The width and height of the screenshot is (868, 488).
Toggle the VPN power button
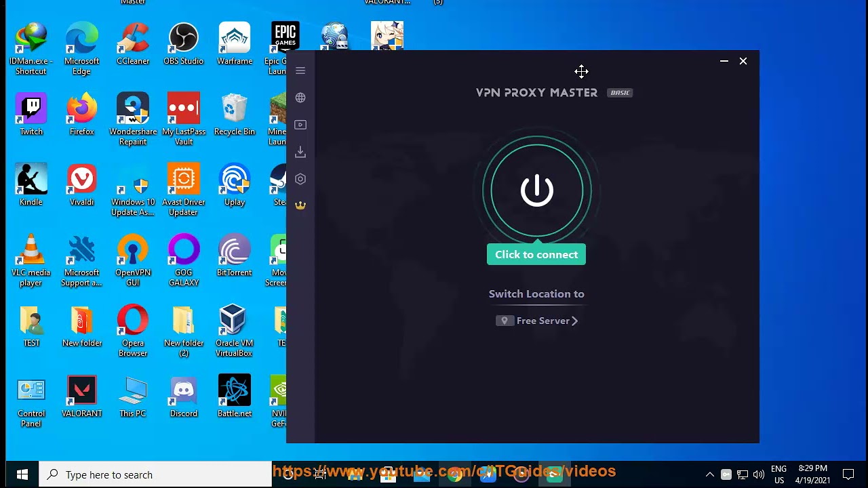coord(537,190)
